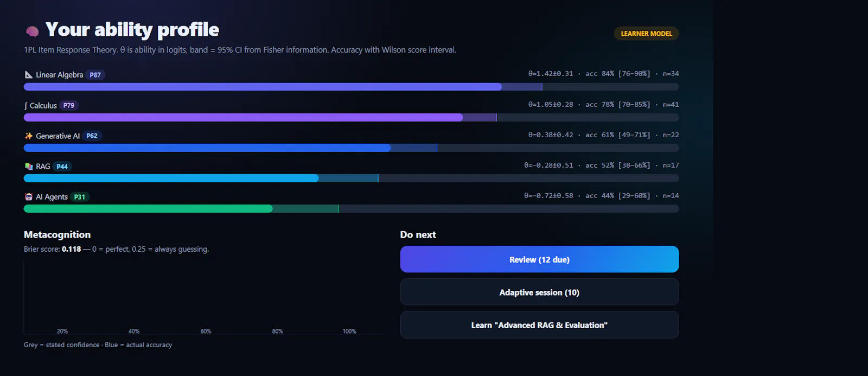
Task: Click the LEARNER MODEL badge
Action: tap(646, 34)
